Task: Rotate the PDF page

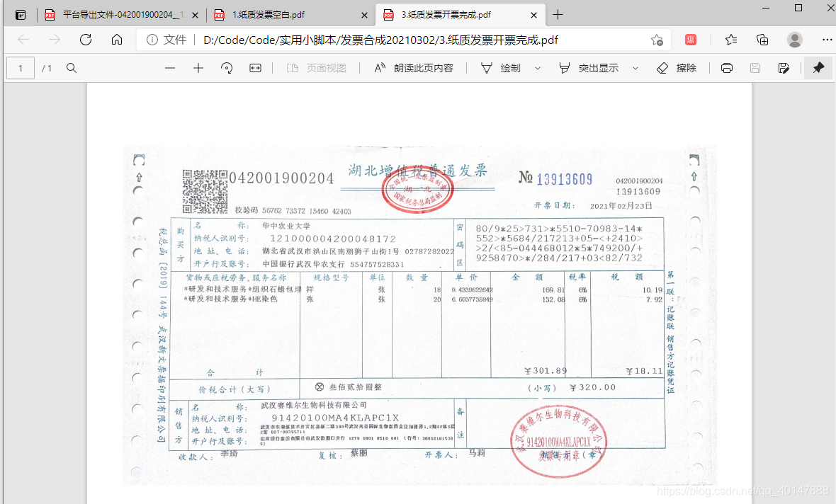Action: pyautogui.click(x=227, y=68)
